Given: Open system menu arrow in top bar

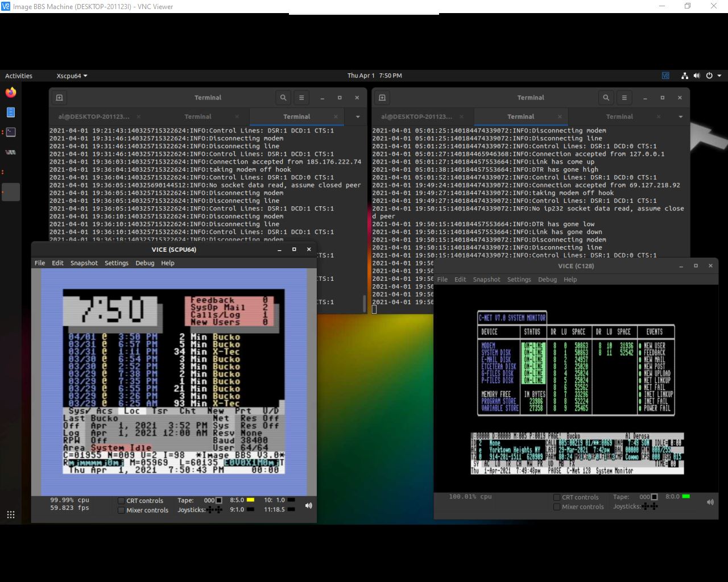Looking at the screenshot, I should click(x=719, y=76).
